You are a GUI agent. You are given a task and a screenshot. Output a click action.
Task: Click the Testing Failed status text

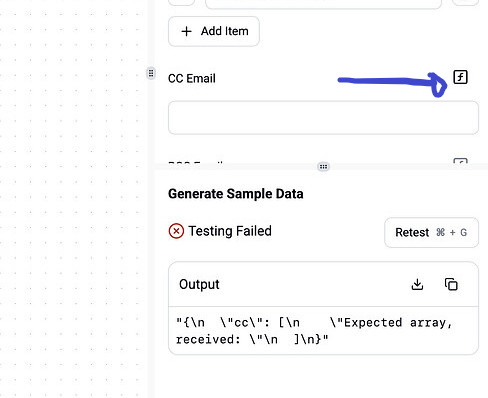(x=230, y=231)
